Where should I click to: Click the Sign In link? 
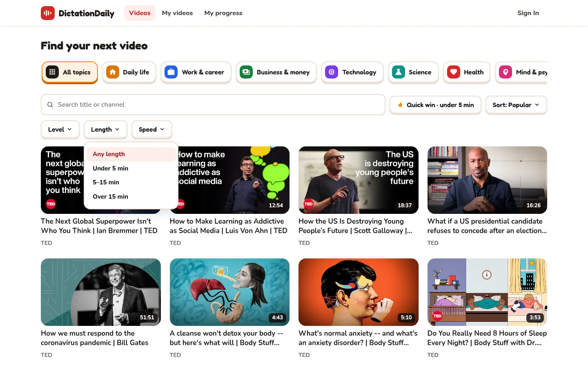[528, 13]
